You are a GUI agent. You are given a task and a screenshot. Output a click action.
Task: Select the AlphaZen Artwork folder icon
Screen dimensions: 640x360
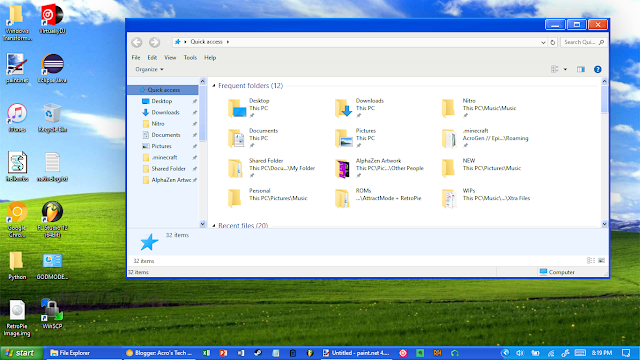pyautogui.click(x=342, y=169)
